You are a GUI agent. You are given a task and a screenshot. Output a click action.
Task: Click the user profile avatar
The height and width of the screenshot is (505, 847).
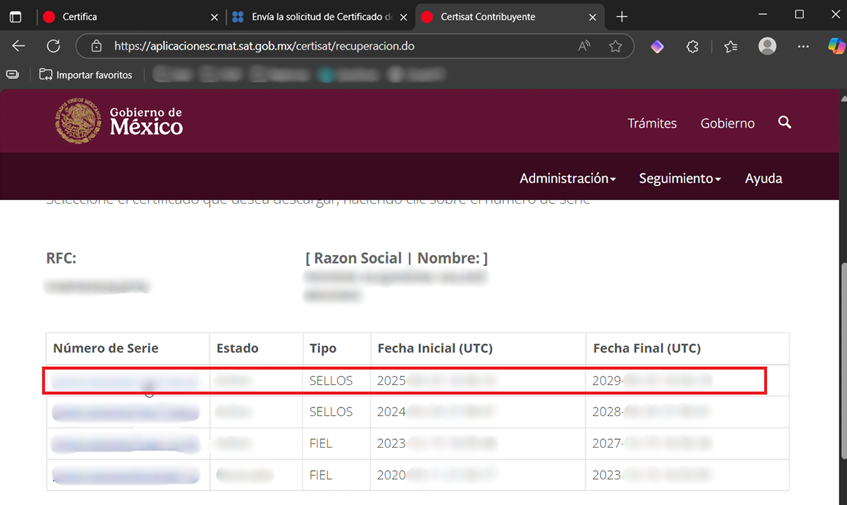(767, 46)
